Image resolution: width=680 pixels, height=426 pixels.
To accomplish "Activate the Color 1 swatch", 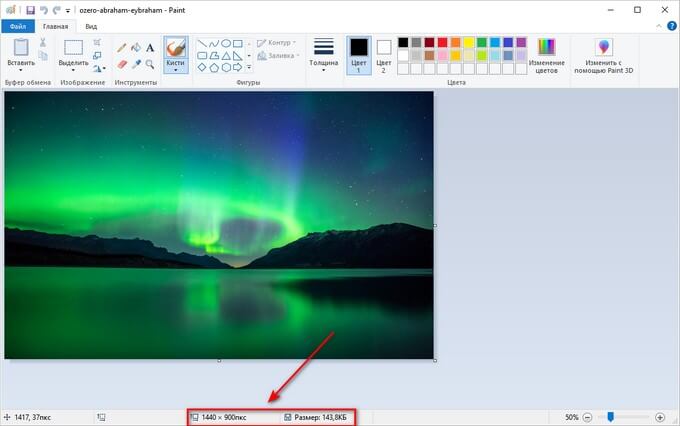I will [358, 53].
